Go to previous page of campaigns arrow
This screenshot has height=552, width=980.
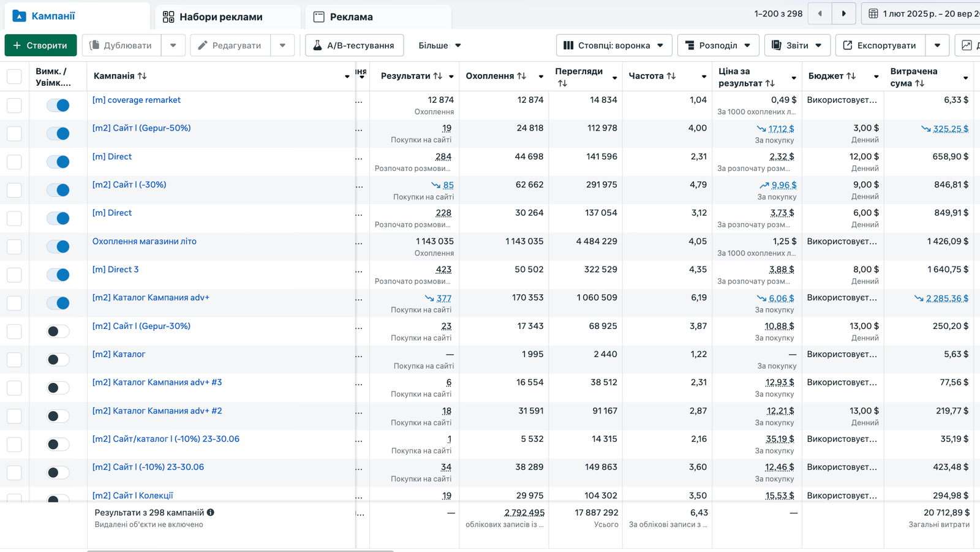coord(820,13)
